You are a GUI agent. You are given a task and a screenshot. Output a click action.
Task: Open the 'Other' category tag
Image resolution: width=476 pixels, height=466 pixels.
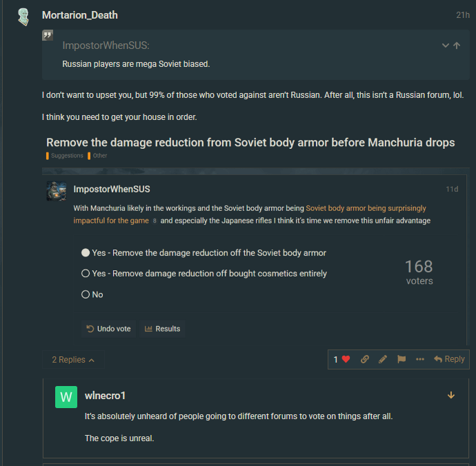[x=99, y=156]
